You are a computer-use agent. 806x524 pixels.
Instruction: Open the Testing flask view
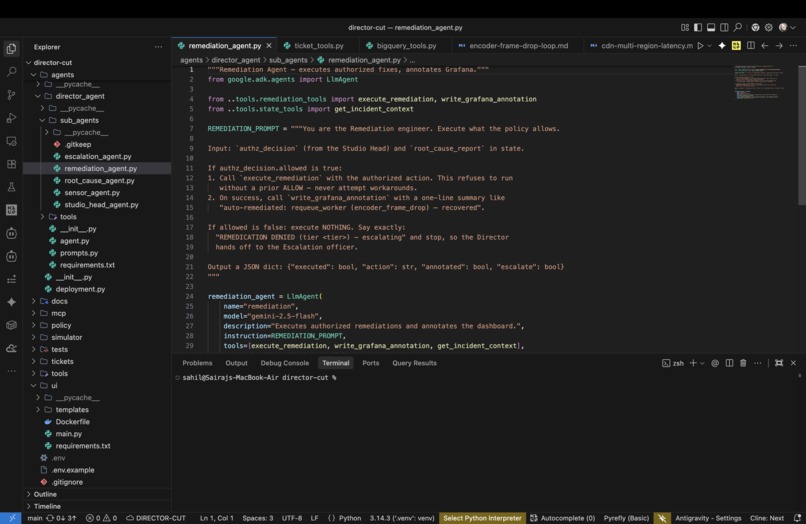(x=11, y=187)
